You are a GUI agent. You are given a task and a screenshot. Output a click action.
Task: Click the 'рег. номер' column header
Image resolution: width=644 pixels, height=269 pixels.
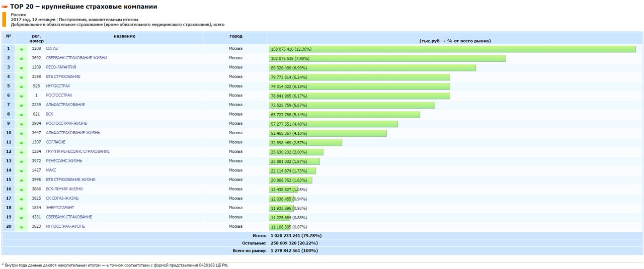[37, 38]
